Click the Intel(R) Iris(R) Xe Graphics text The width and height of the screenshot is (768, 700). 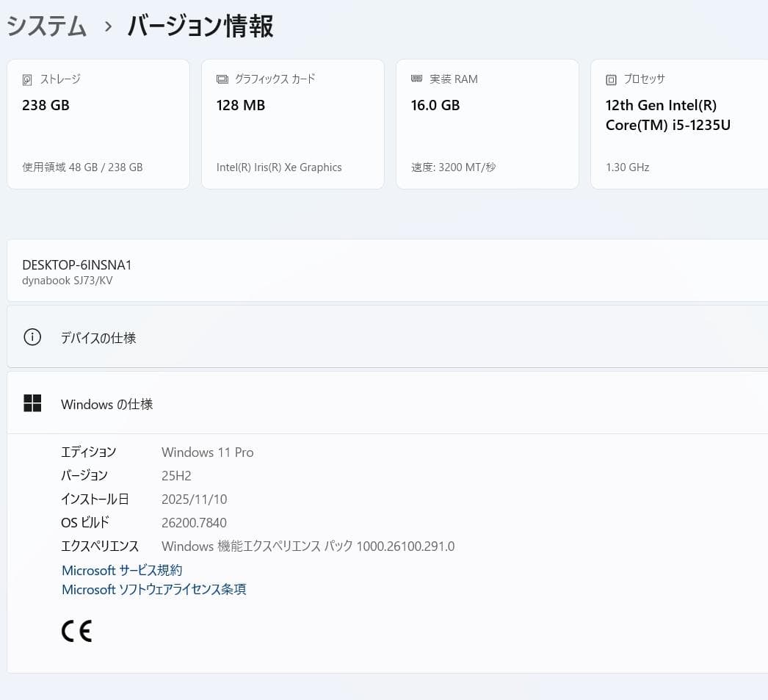279,167
